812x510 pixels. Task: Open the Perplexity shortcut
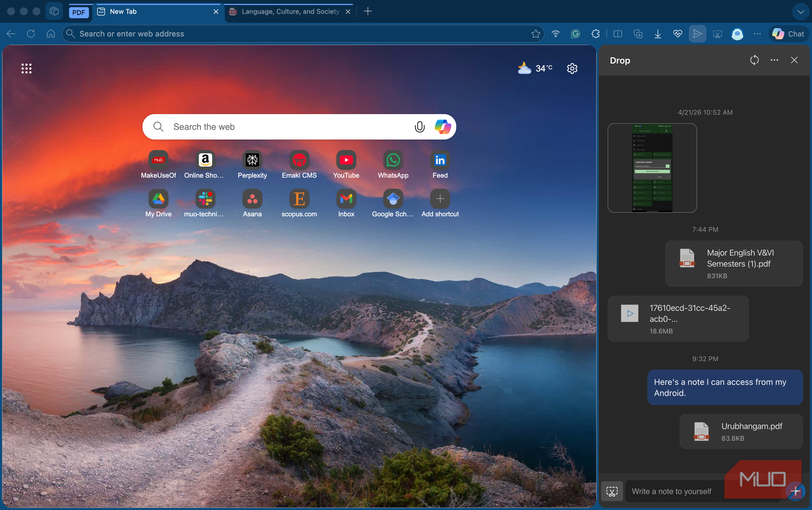click(252, 165)
